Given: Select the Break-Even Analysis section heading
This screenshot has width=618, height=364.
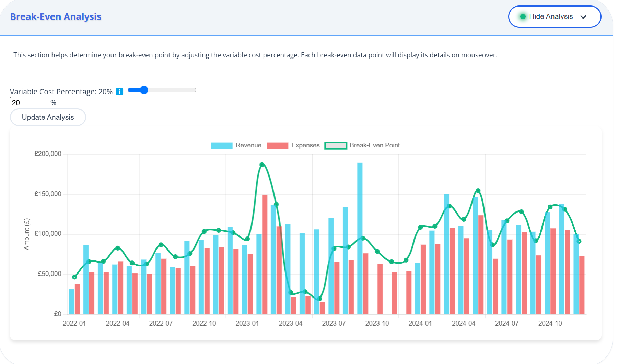Looking at the screenshot, I should tap(56, 16).
